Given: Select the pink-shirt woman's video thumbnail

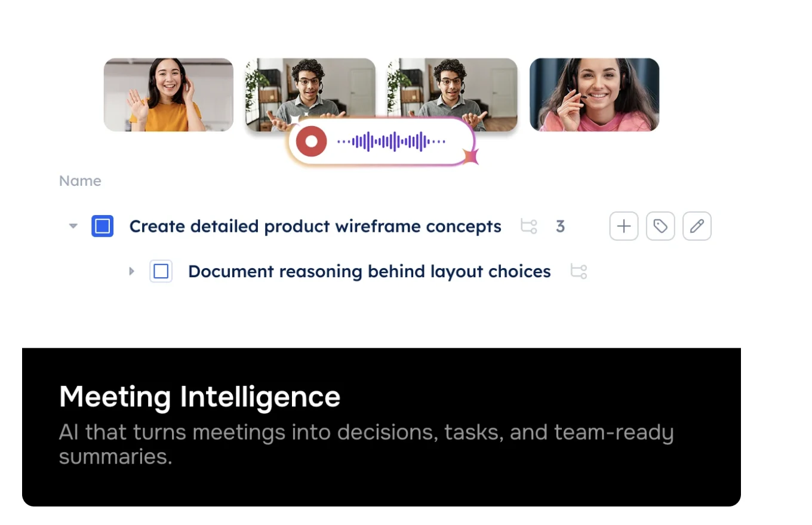Looking at the screenshot, I should [x=594, y=94].
